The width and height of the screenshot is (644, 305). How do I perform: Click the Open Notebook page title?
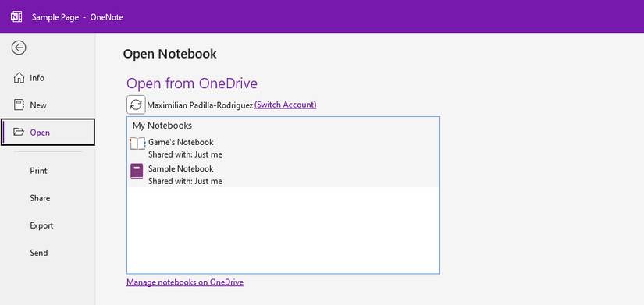pyautogui.click(x=169, y=54)
